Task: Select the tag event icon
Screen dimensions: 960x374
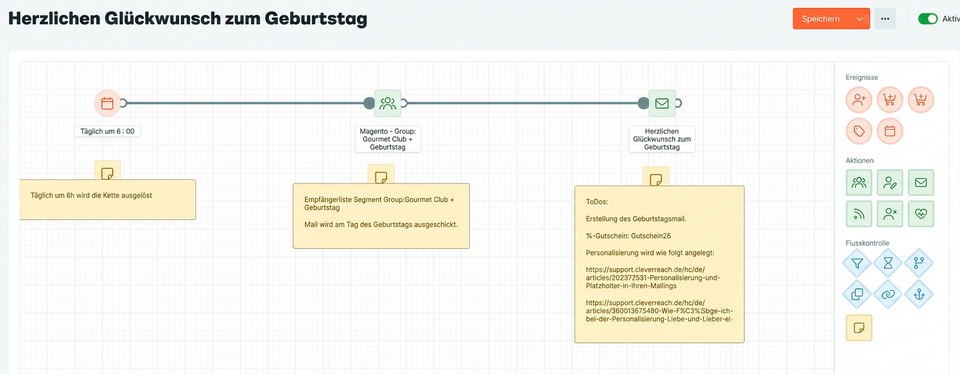Action: (x=859, y=131)
